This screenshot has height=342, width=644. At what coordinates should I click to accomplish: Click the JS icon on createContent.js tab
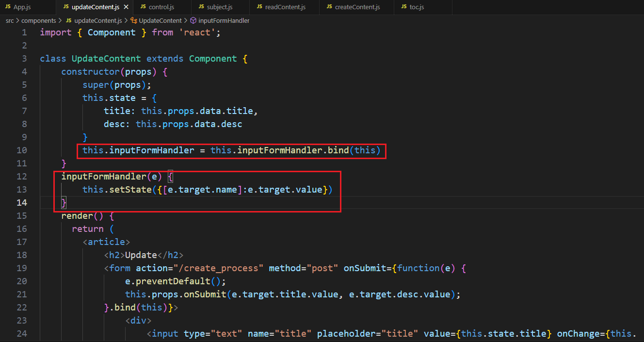click(329, 7)
